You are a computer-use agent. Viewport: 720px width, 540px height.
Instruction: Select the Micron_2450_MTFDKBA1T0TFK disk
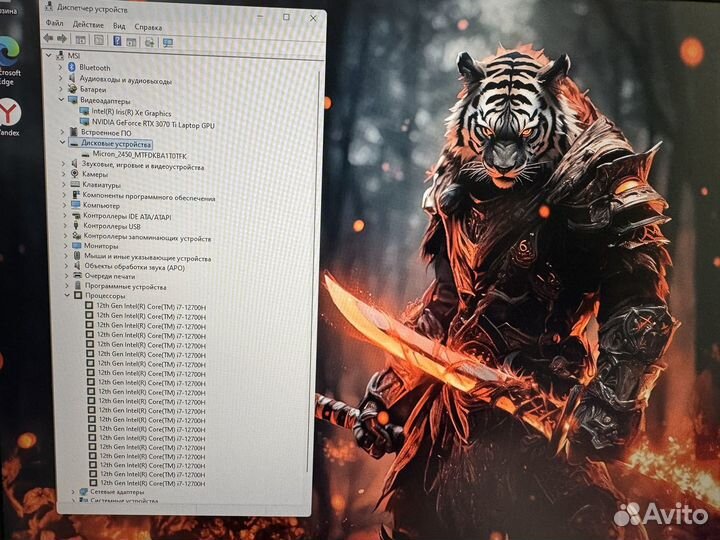pyautogui.click(x=140, y=155)
